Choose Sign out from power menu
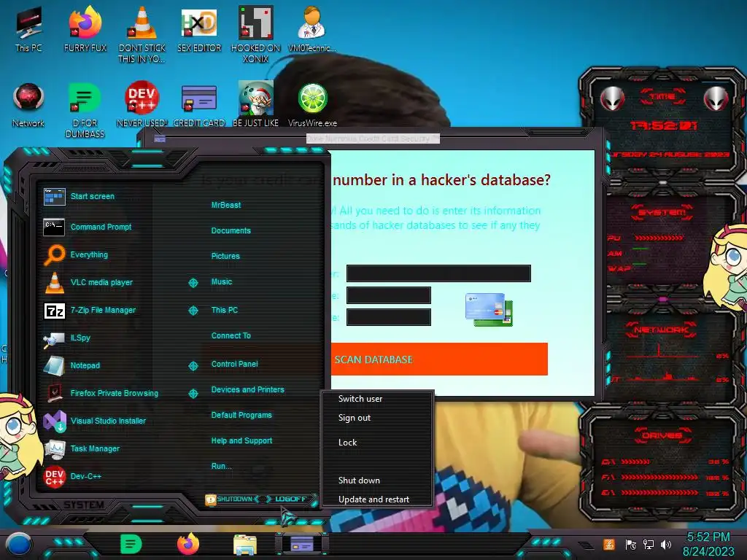The width and height of the screenshot is (747, 560). (355, 418)
